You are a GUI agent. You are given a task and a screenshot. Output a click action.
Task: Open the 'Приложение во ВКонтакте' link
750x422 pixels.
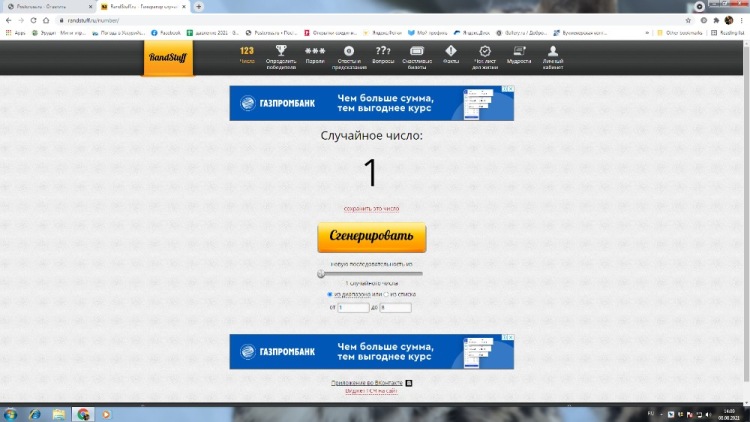(366, 383)
